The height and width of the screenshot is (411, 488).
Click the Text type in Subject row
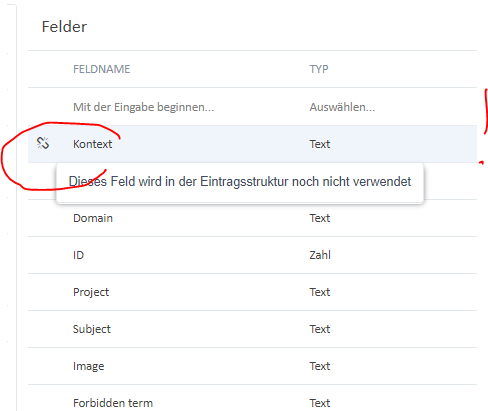(320, 329)
